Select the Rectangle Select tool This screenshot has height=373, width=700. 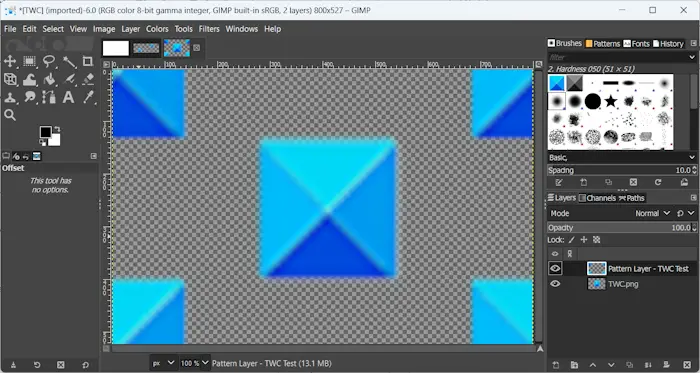pyautogui.click(x=29, y=61)
